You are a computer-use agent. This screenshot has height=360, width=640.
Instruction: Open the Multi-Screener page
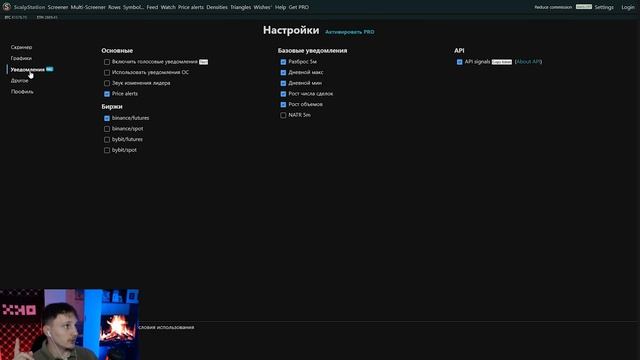click(88, 7)
